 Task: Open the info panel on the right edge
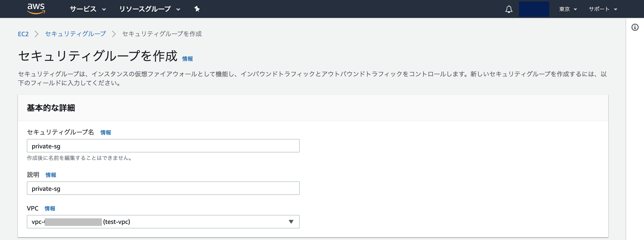point(635,28)
